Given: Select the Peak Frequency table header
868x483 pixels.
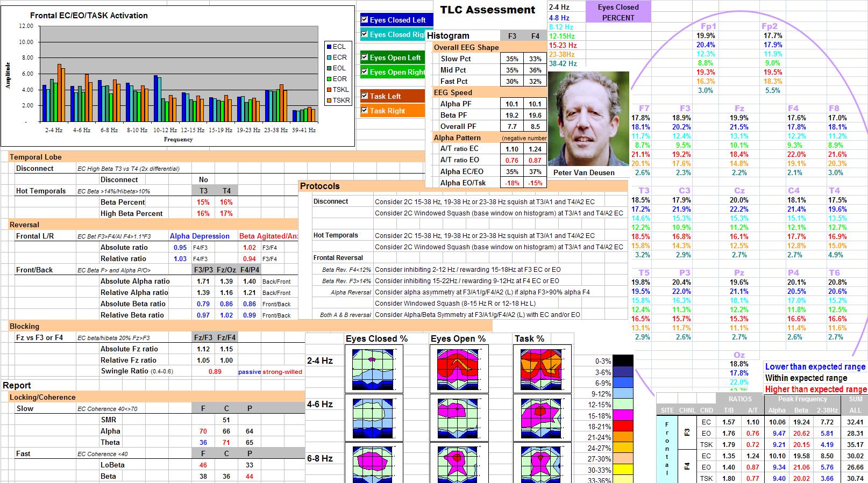Looking at the screenshot, I should 802,399.
